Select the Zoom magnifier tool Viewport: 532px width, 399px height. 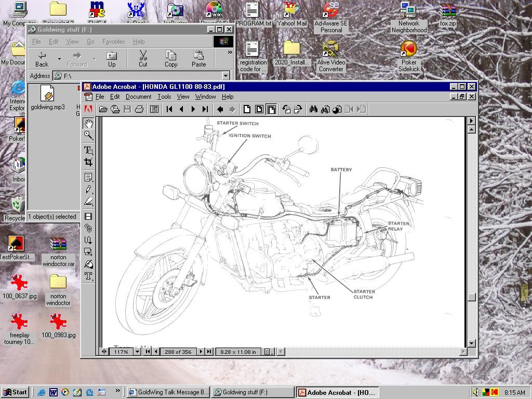coord(88,136)
